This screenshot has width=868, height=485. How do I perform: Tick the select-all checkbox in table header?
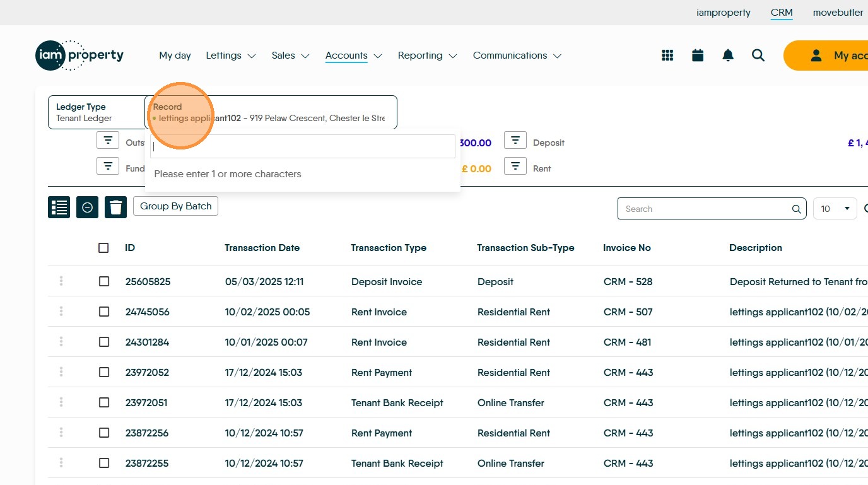click(103, 248)
